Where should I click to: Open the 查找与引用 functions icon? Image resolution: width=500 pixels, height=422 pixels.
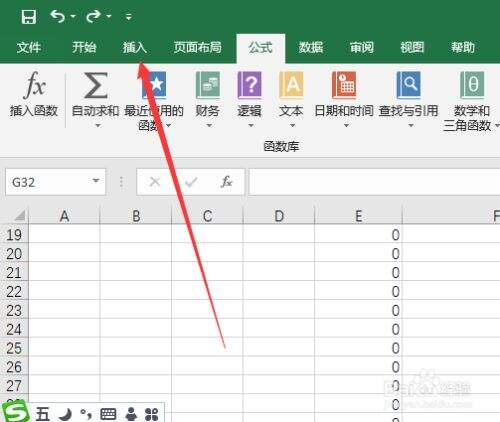408,85
